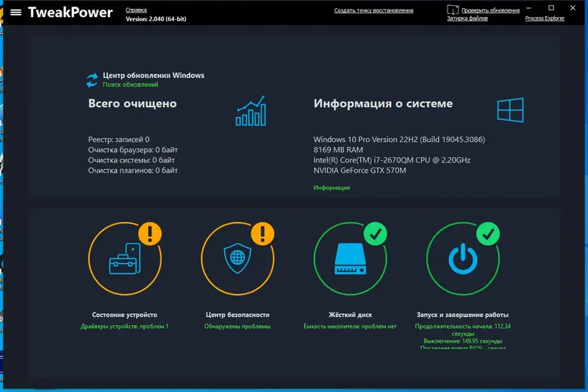Screen dimensions: 588x392
Task: Click Проверить обновления link
Action: [x=490, y=10]
